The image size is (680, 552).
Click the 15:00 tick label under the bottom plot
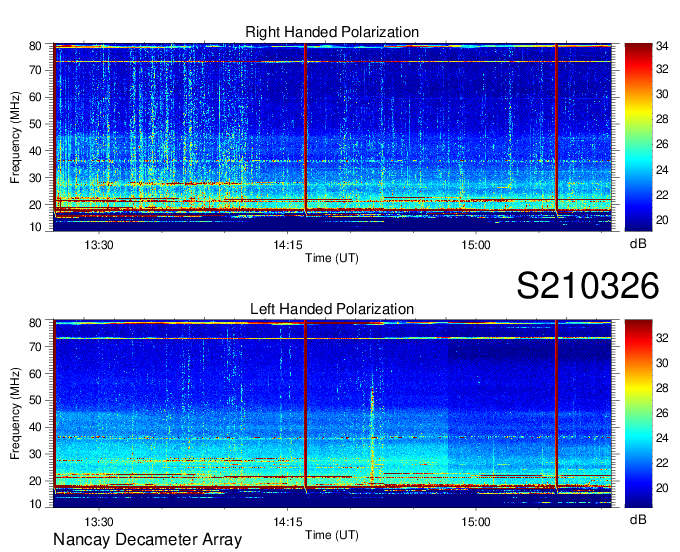pos(476,521)
